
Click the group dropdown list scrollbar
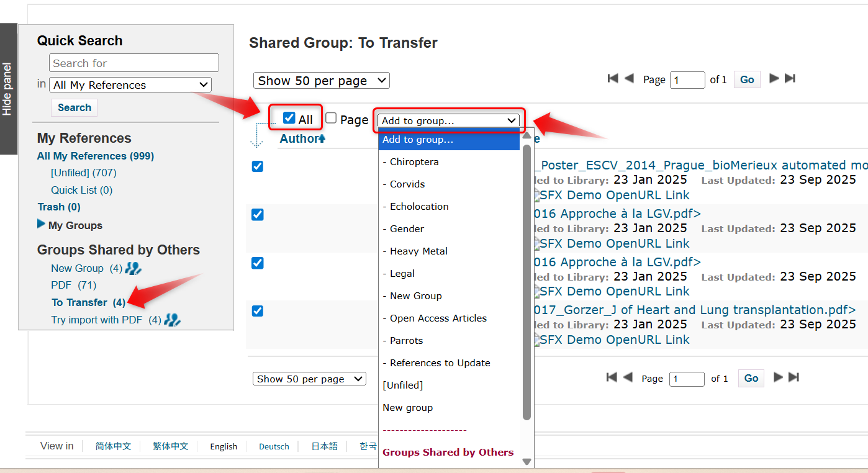(527, 279)
